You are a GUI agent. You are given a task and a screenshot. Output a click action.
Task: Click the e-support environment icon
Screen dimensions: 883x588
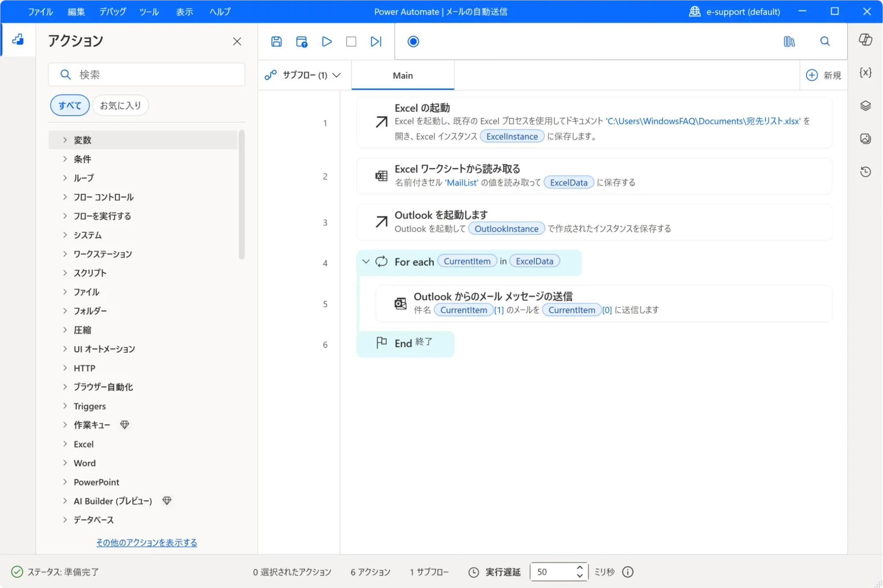point(695,11)
